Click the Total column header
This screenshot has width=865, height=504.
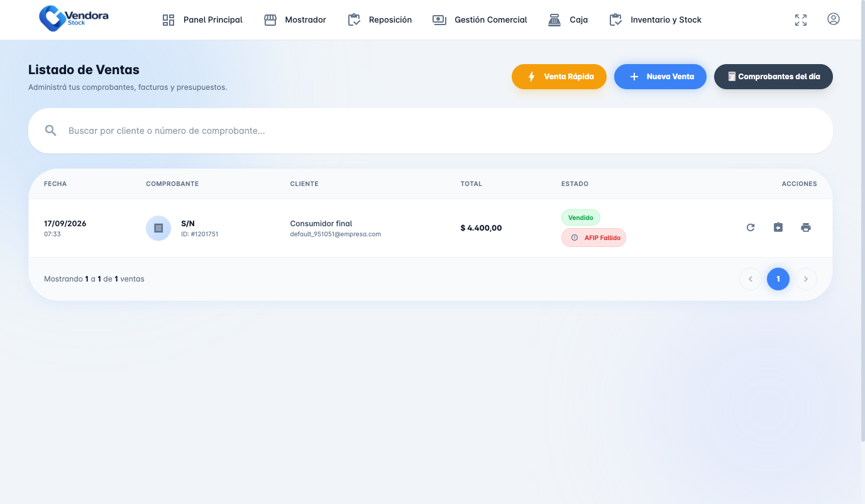coord(471,184)
